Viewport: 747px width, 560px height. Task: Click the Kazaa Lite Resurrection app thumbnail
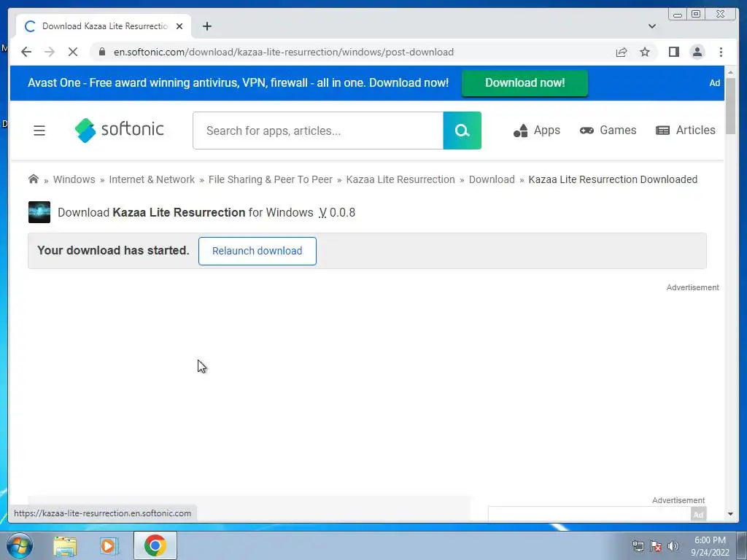point(39,212)
